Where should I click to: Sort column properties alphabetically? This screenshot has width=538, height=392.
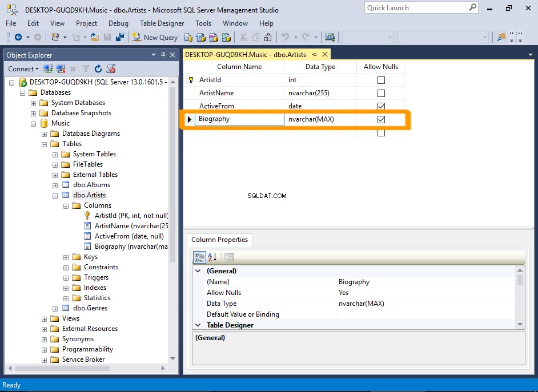click(212, 257)
